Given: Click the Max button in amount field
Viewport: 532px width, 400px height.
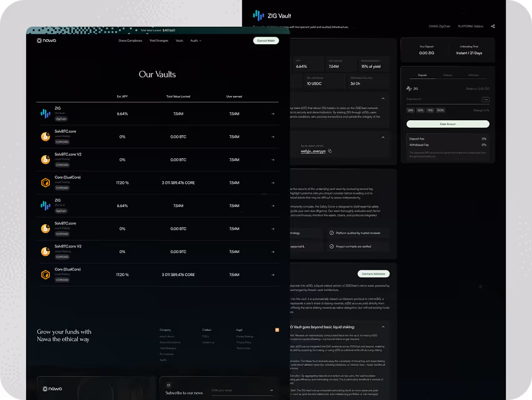Looking at the screenshot, I should click(485, 100).
